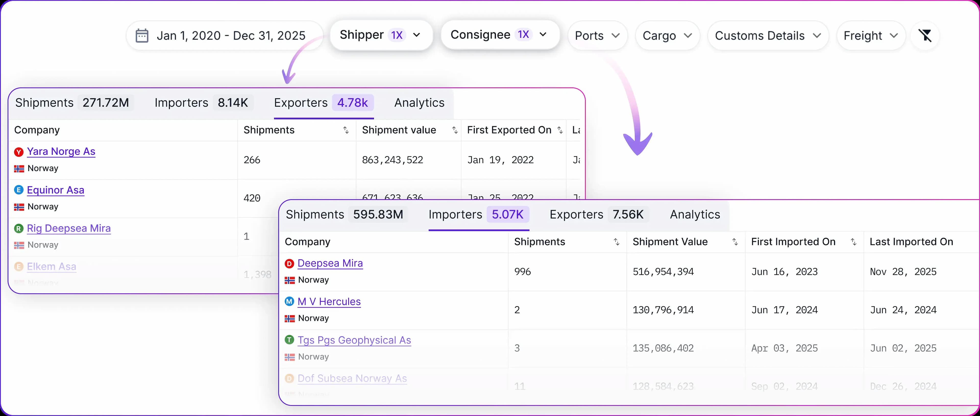Image resolution: width=980 pixels, height=416 pixels.
Task: Expand the Ports filter dropdown
Action: pos(597,35)
